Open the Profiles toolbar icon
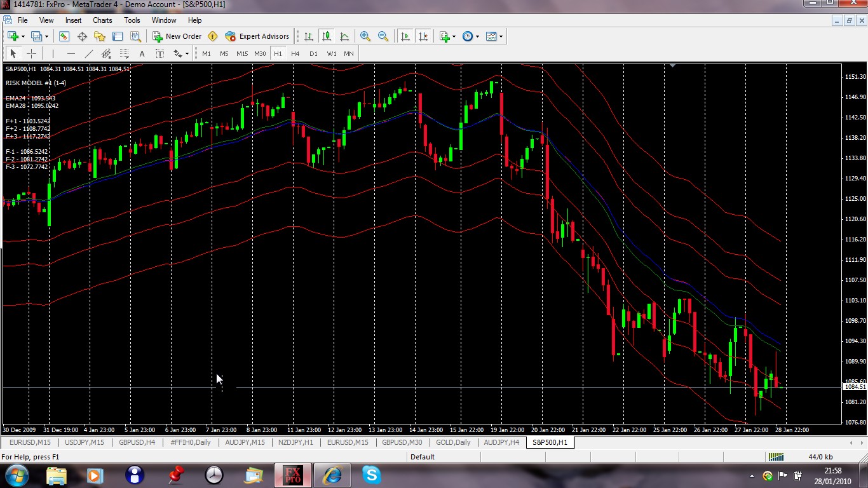Image resolution: width=868 pixels, height=488 pixels. coord(36,36)
